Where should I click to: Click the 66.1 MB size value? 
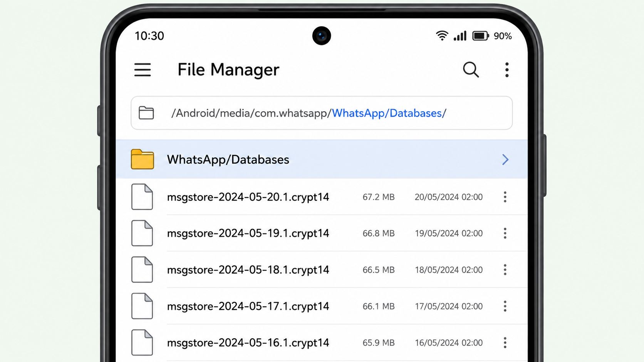pos(379,306)
